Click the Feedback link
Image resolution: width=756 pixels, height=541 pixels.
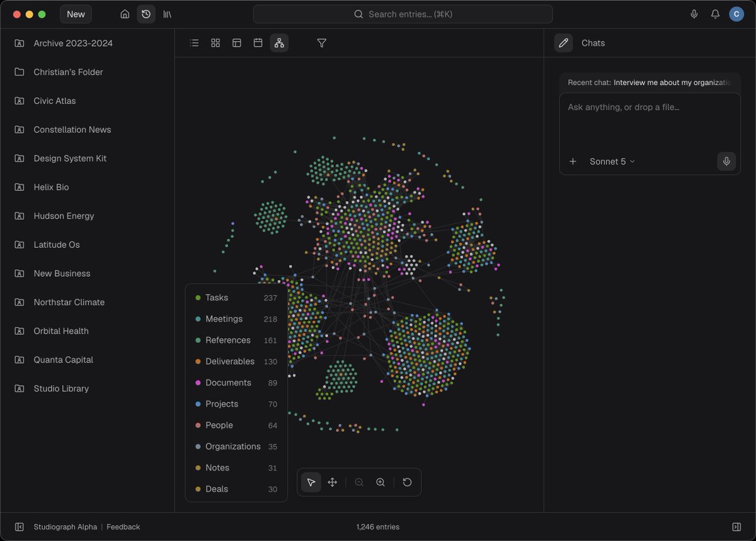(123, 526)
